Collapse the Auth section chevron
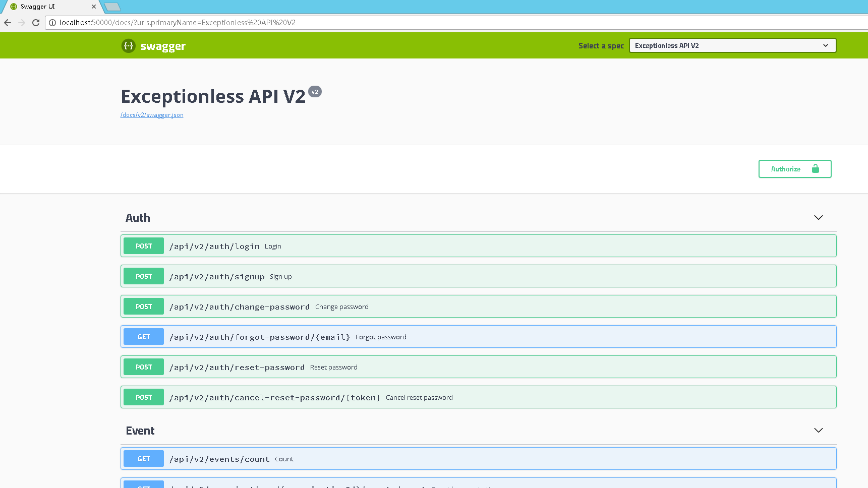Screen dimensions: 868x488 pyautogui.click(x=819, y=218)
